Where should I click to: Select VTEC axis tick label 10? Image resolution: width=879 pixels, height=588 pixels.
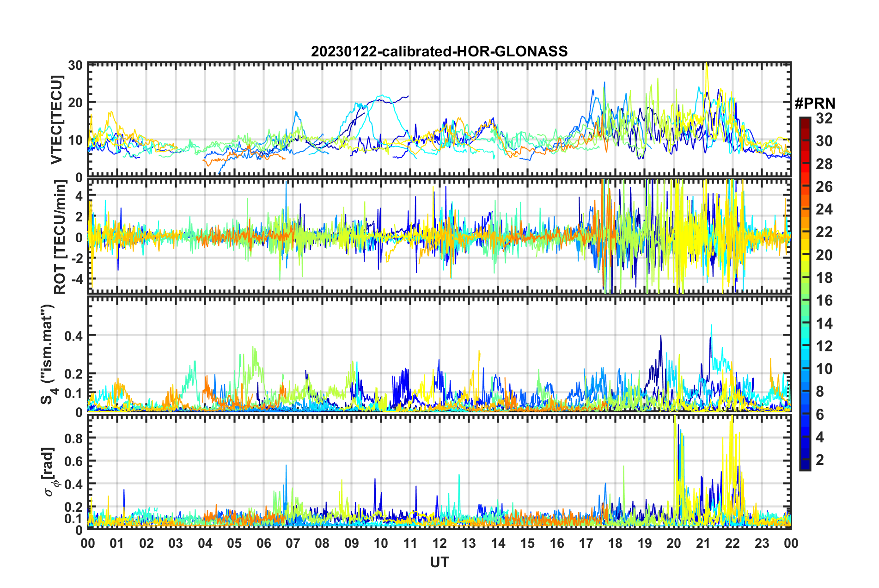[x=75, y=140]
